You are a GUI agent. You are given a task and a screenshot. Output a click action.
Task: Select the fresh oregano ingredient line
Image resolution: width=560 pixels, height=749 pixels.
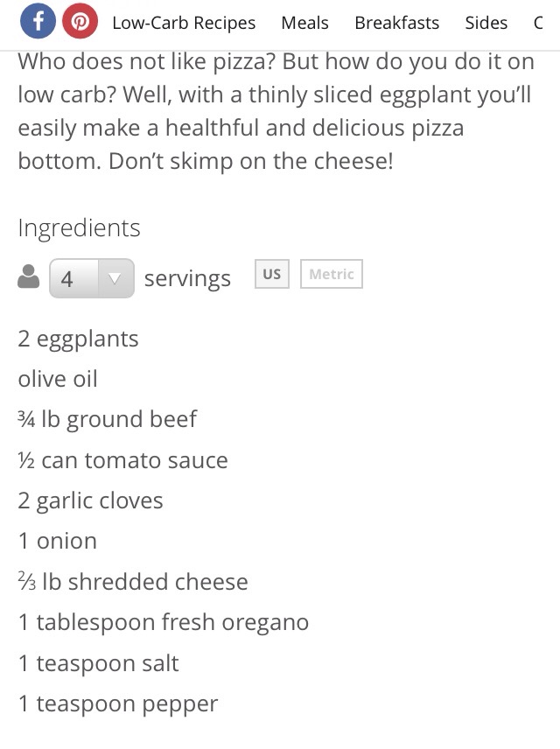pos(163,622)
